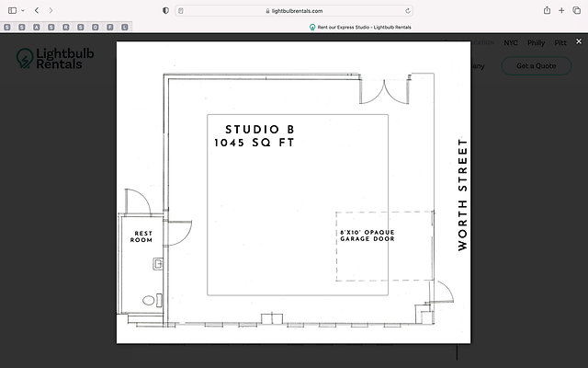Show the tab overview

(577, 10)
